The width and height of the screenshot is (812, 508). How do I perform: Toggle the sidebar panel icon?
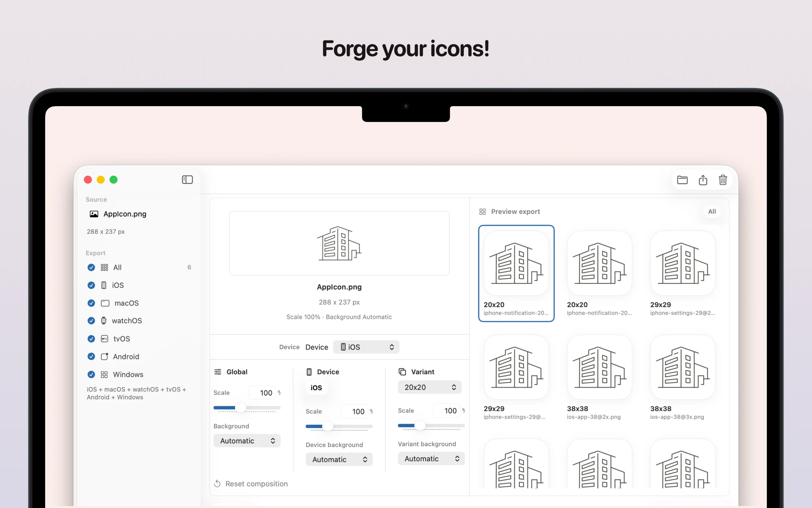click(187, 180)
